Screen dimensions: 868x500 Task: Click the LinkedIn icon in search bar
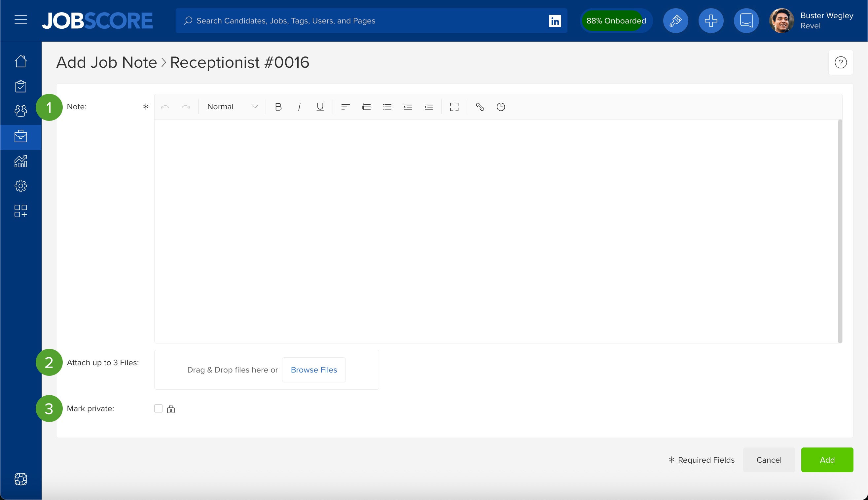click(555, 21)
